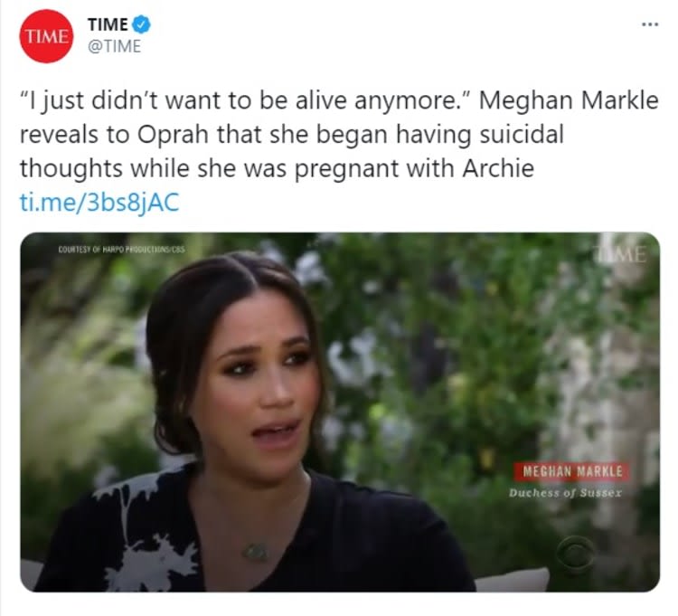The height and width of the screenshot is (616, 678).
Task: Open the ti.me/3bs8jAC link
Action: point(99,202)
